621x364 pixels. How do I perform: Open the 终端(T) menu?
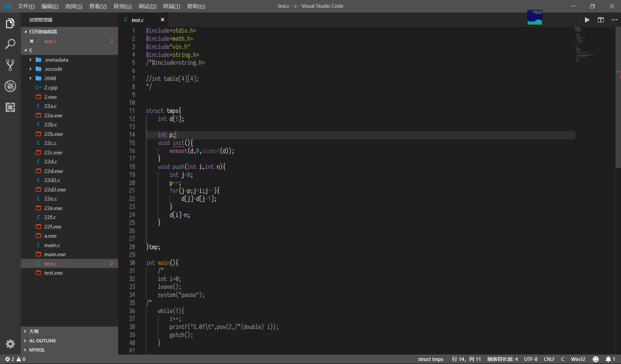[171, 6]
